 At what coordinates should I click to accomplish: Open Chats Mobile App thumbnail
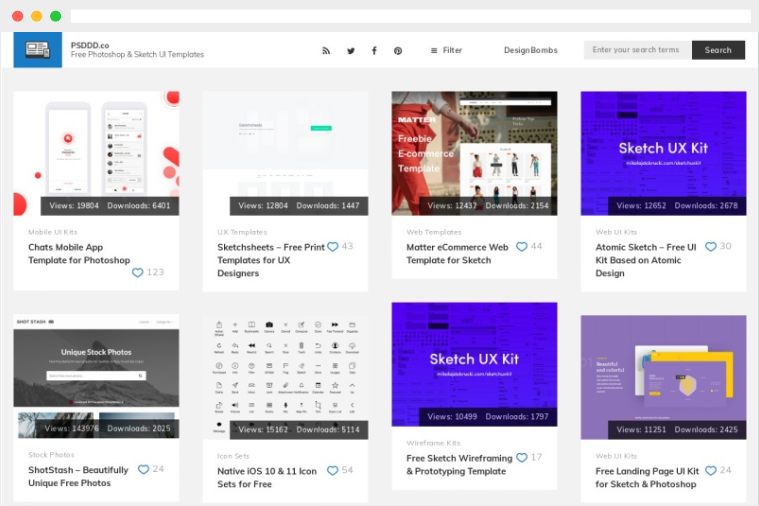coord(96,153)
